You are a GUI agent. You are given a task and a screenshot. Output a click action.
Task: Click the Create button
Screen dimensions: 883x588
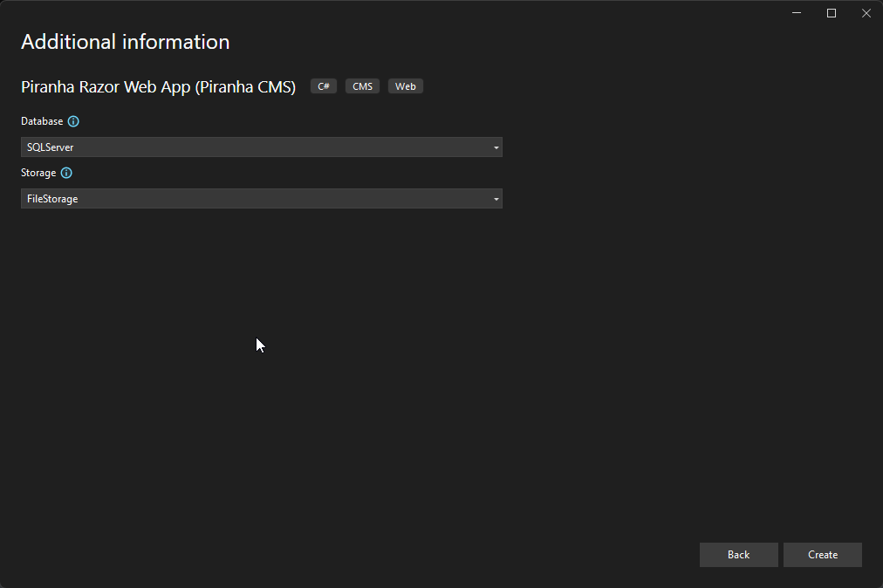coord(821,554)
